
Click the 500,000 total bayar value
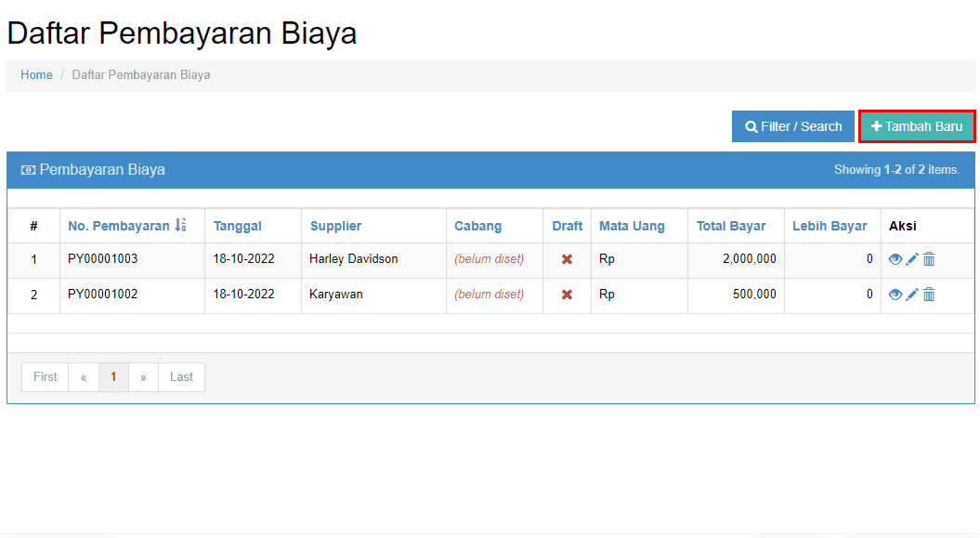click(x=754, y=294)
